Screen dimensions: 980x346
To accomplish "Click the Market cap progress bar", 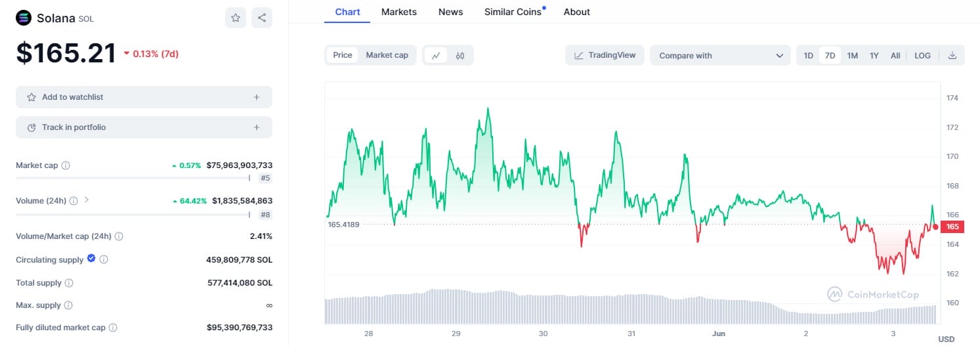I will pos(132,178).
